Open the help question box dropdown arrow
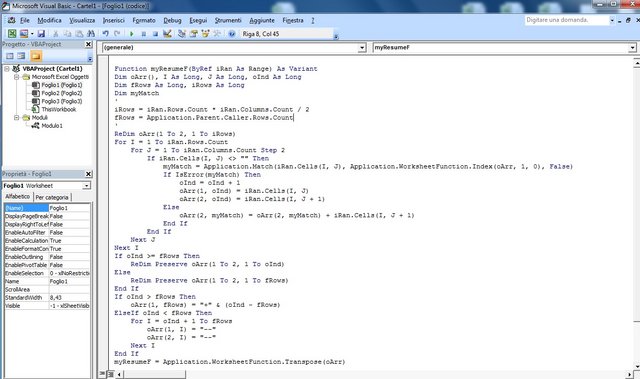 612,20
